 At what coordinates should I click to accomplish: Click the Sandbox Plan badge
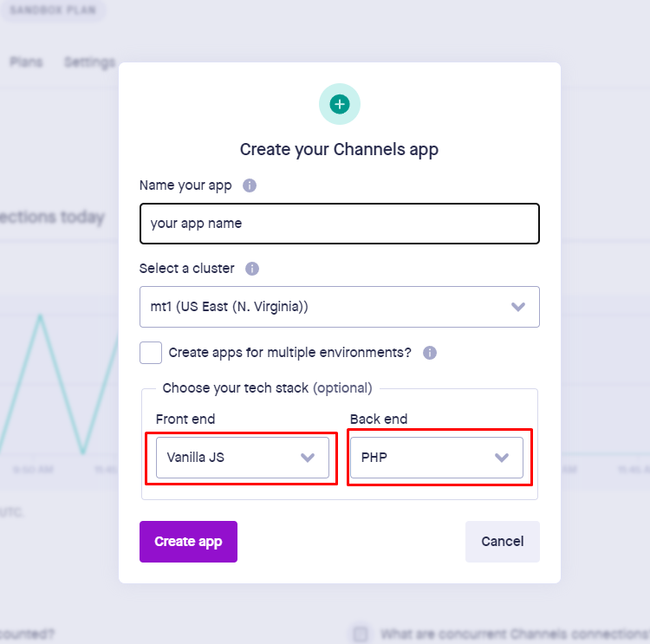pyautogui.click(x=52, y=11)
